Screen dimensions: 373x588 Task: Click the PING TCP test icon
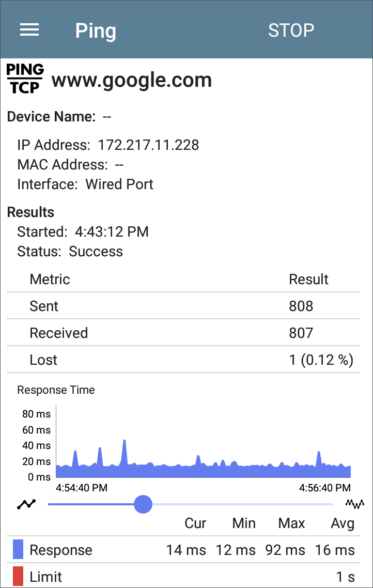coord(25,79)
